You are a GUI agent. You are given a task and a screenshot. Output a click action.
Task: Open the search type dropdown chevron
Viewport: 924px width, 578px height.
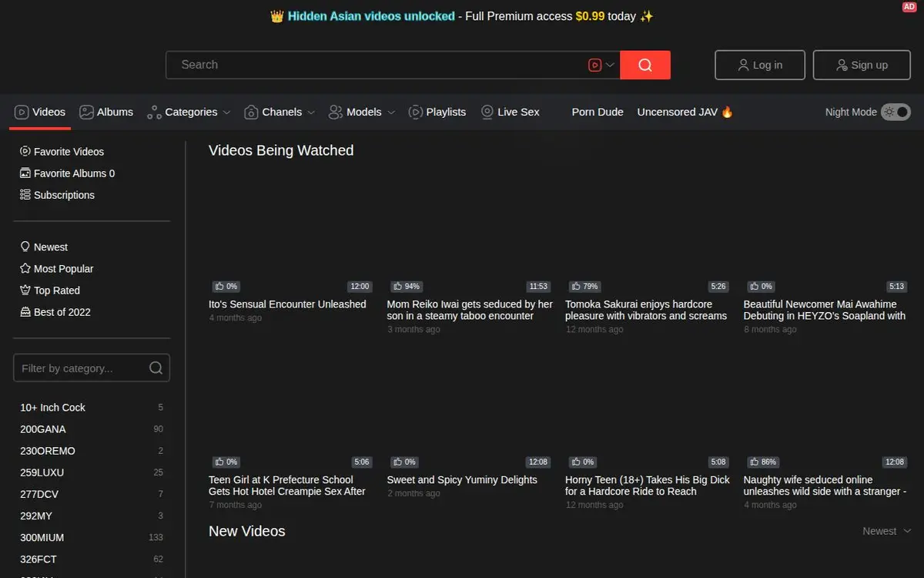click(611, 65)
